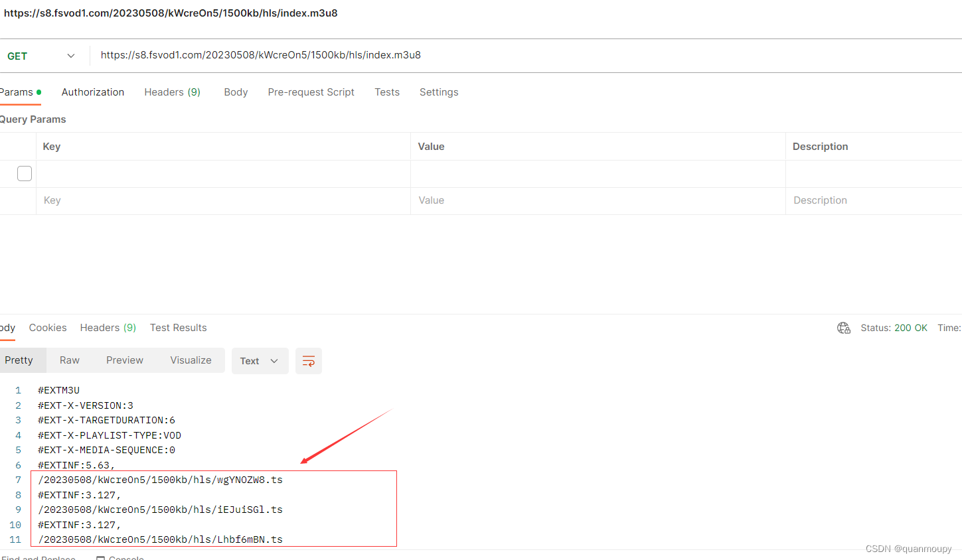
Task: Switch response view to Raw
Action: coord(70,360)
